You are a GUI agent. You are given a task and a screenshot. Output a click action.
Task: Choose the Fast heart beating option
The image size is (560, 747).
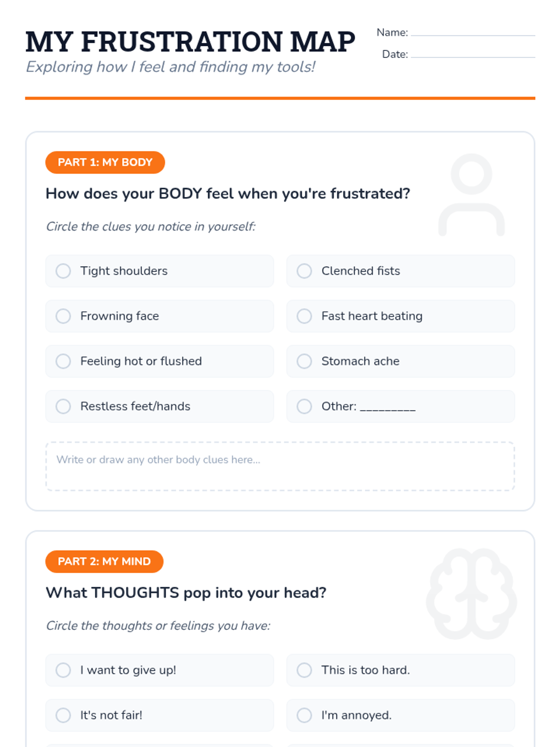304,316
